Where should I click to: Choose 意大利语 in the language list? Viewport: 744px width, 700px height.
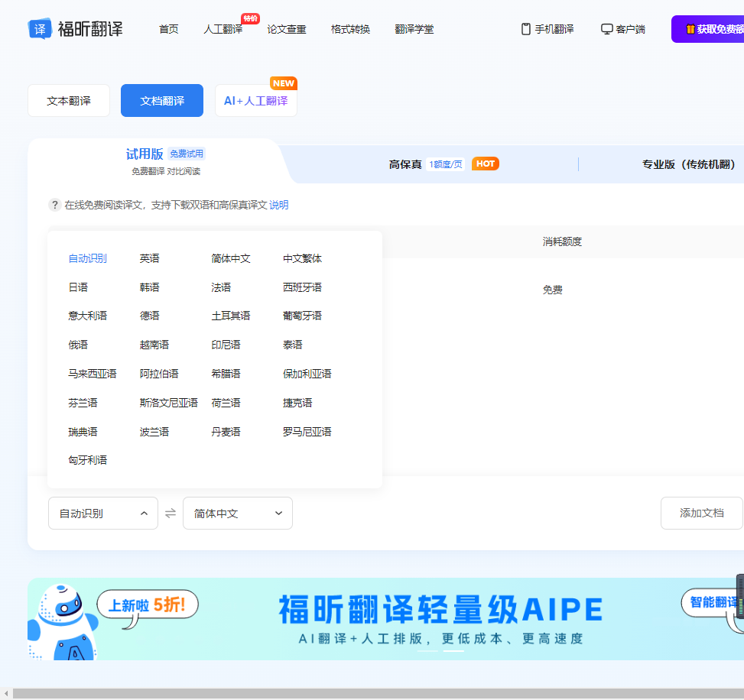pyautogui.click(x=88, y=316)
